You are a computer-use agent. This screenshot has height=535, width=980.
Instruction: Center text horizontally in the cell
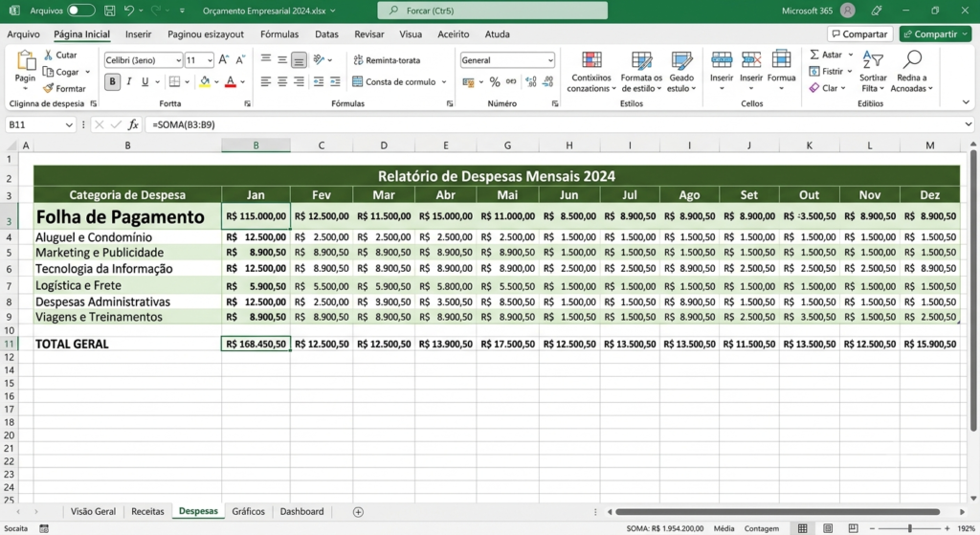tap(282, 81)
